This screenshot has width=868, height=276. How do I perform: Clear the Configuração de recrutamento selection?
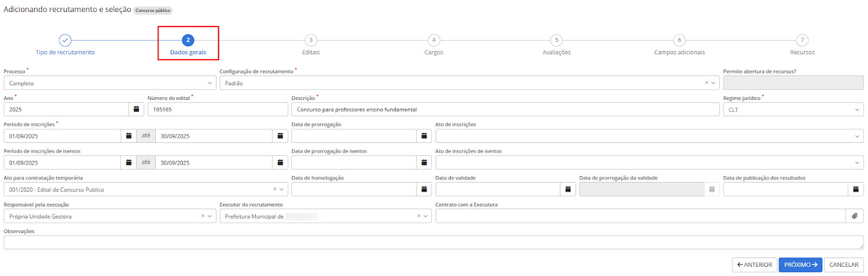pyautogui.click(x=706, y=83)
